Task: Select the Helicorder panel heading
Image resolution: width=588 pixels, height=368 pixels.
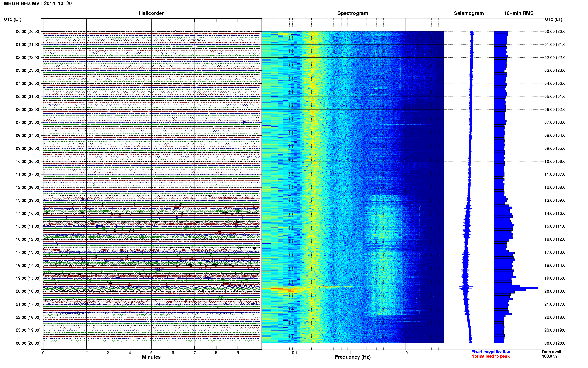Action: pos(151,13)
